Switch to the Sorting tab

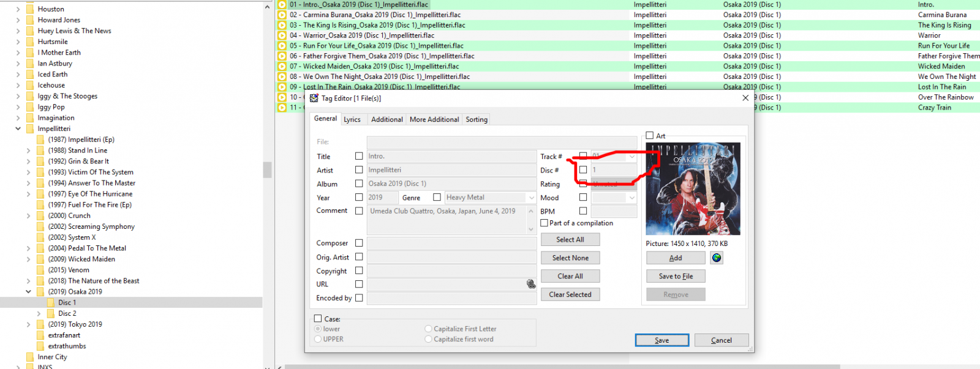(477, 119)
